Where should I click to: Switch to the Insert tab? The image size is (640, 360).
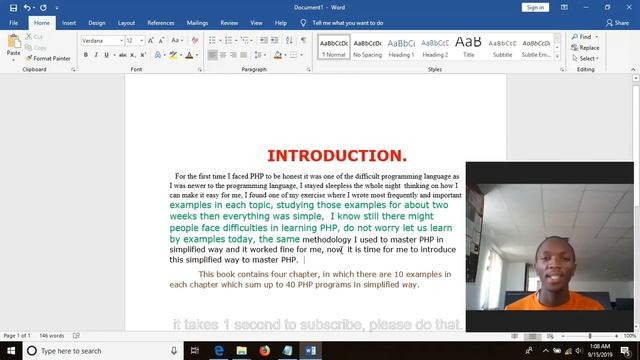tap(69, 23)
